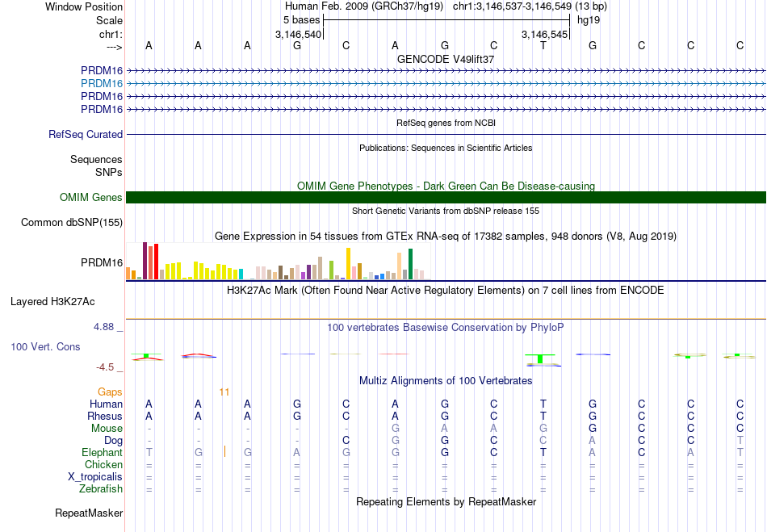Click the T base in the Rhesus row
The width and height of the screenshot is (767, 532).
543,416
